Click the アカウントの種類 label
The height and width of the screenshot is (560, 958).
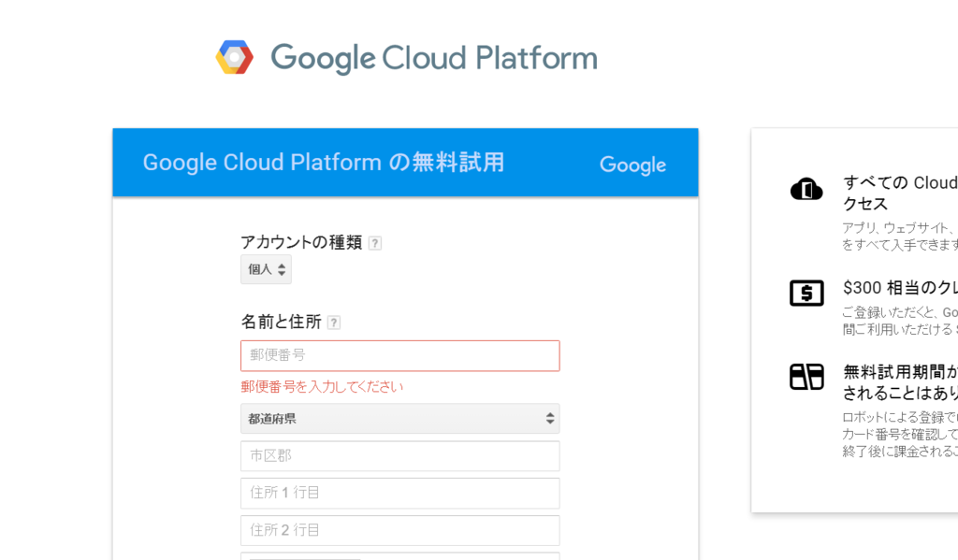[301, 242]
